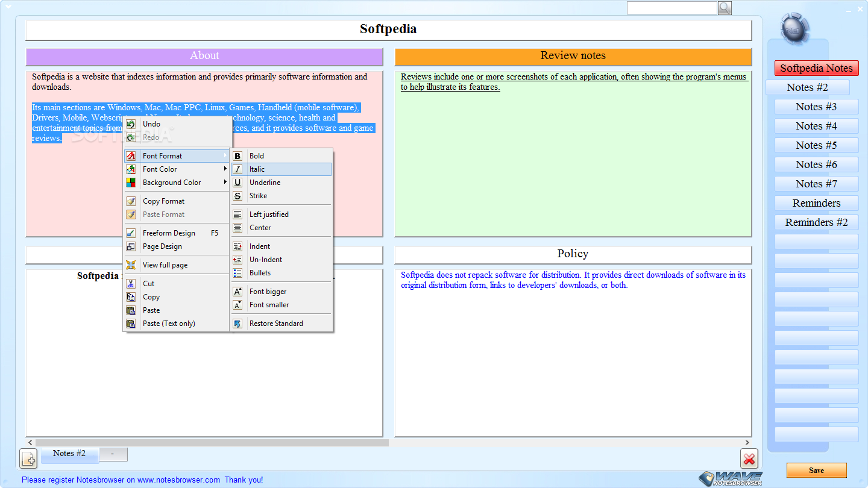Click the Background Color icon
This screenshot has width=868, height=488.
[131, 182]
